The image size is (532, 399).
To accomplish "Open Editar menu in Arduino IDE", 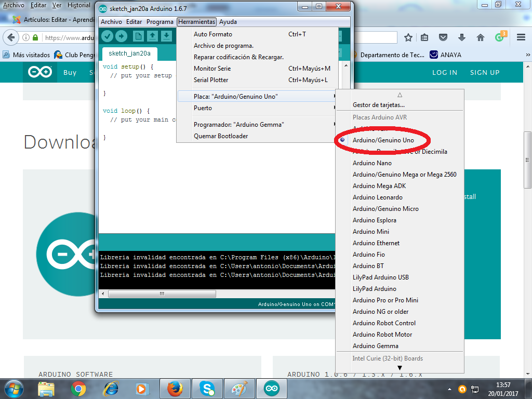I will tap(134, 22).
